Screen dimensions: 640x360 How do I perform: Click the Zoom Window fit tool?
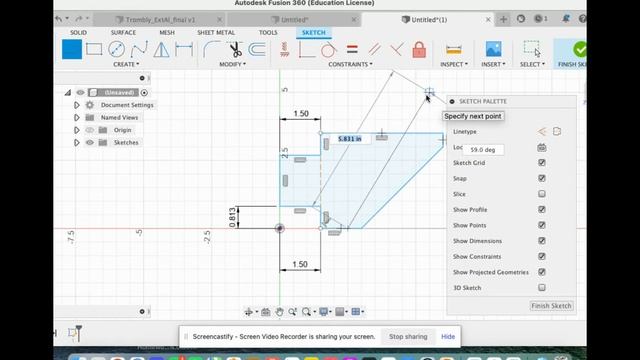pyautogui.click(x=306, y=312)
